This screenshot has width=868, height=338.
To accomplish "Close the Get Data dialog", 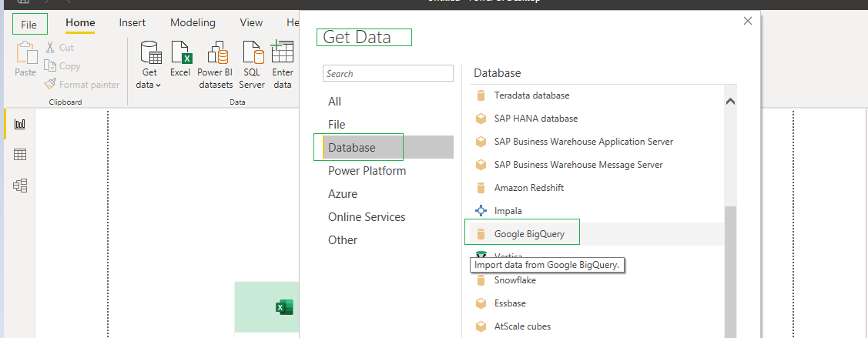I will point(747,22).
